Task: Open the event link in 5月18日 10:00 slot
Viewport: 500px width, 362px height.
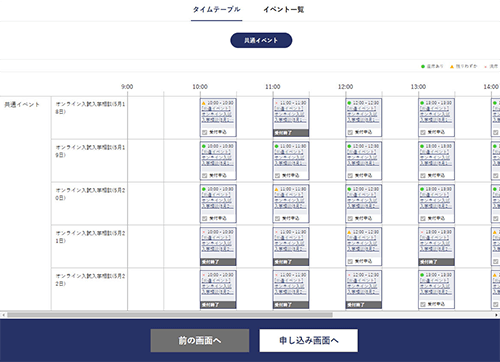Action: tap(218, 114)
